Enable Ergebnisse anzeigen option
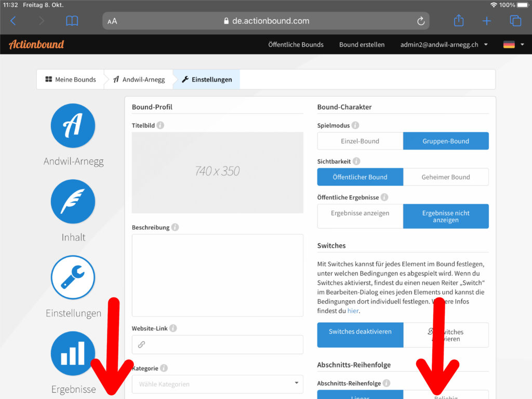 (x=360, y=214)
